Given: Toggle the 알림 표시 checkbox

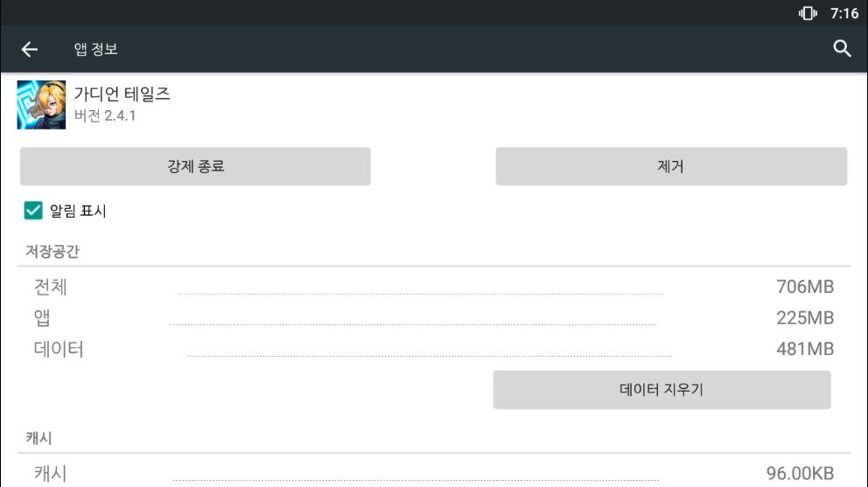Looking at the screenshot, I should tap(33, 211).
